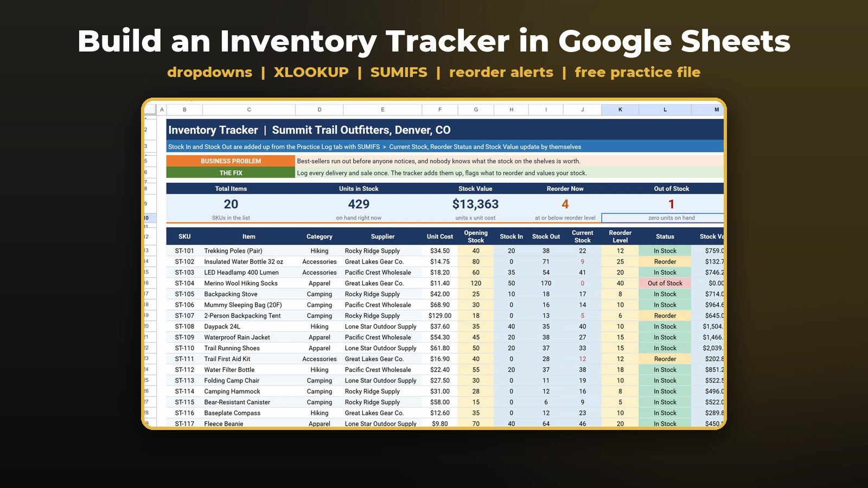This screenshot has width=868, height=488.
Task: Select column K header
Action: 620,110
